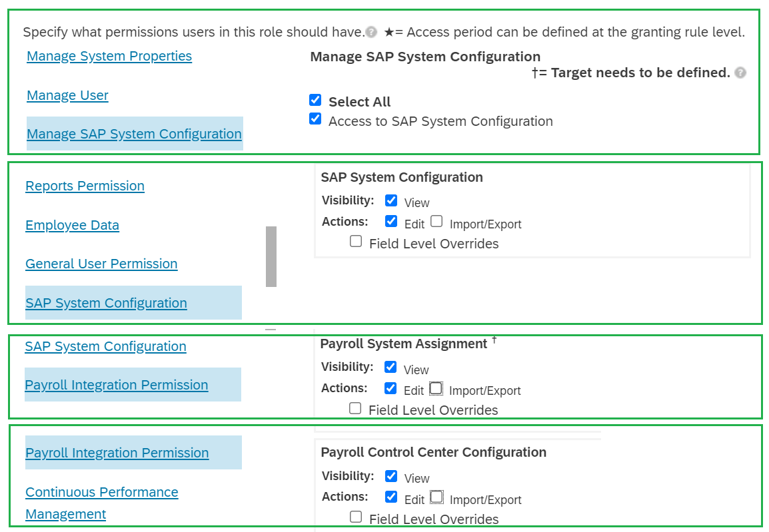Open Payroll Integration Permission link under SAP System Configuration

point(117,385)
